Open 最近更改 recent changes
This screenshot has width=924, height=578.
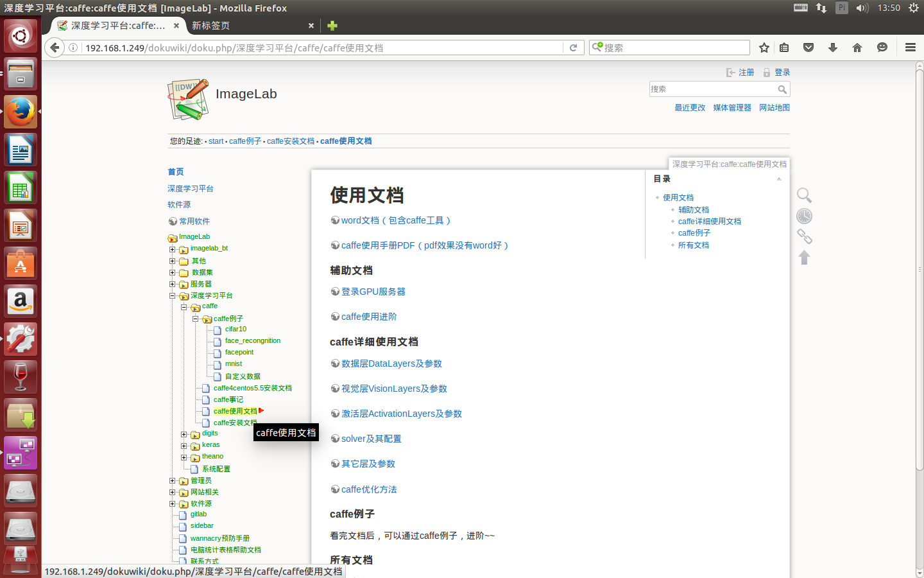click(690, 108)
